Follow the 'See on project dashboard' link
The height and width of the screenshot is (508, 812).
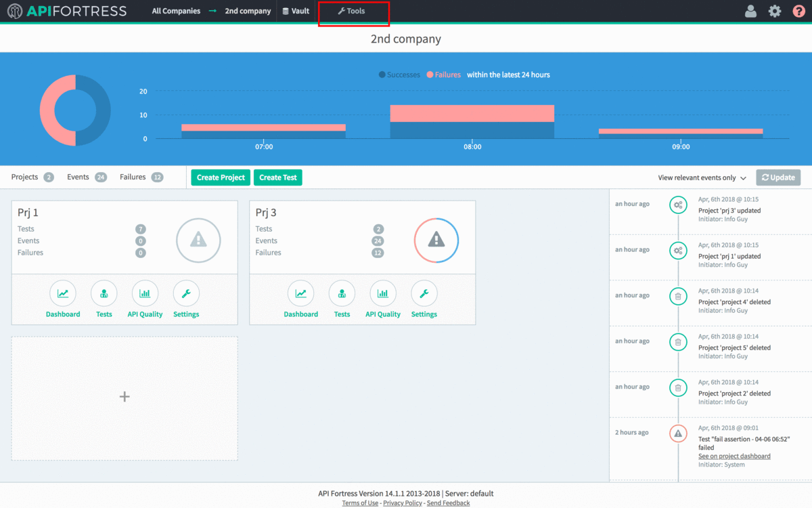pos(734,456)
